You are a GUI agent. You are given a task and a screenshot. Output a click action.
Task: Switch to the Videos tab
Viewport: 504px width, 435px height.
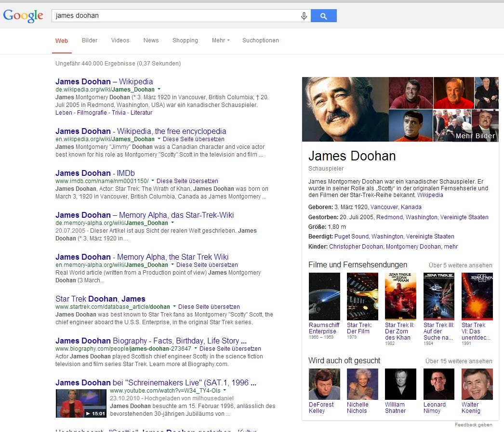point(120,40)
